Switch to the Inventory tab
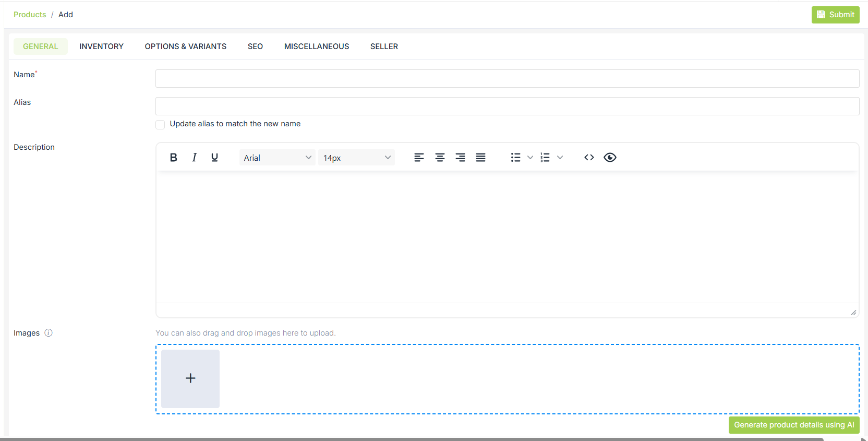Image resolution: width=868 pixels, height=441 pixels. [x=101, y=46]
